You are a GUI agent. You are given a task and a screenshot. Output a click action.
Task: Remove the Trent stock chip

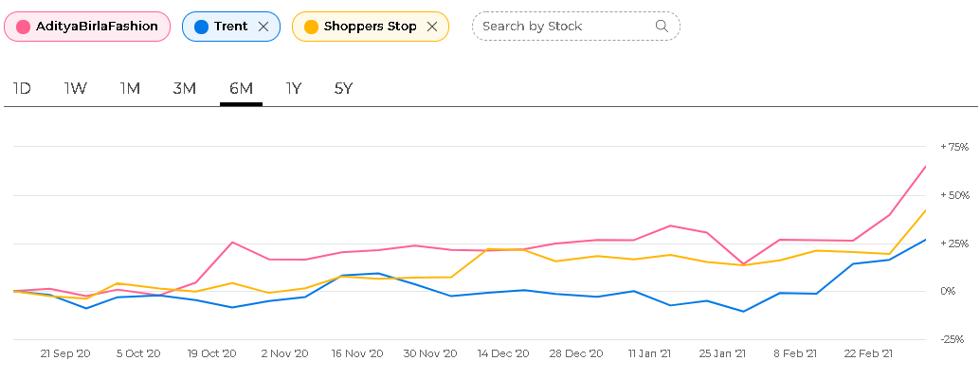point(264,27)
